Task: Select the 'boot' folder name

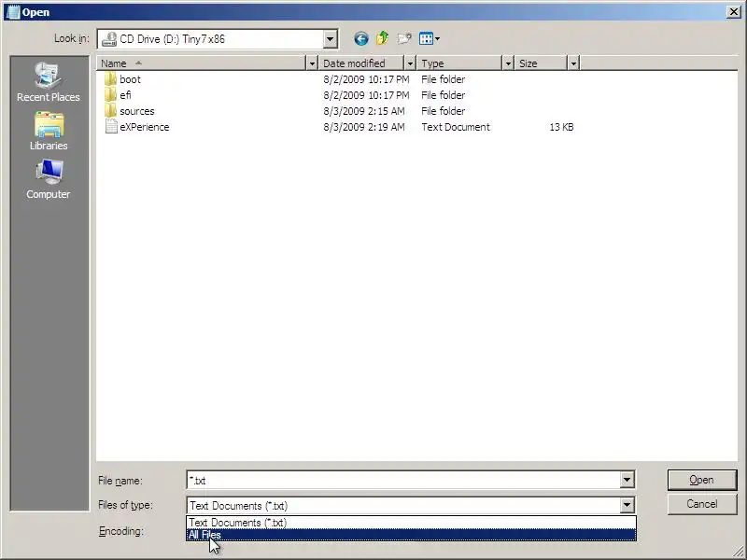Action: (x=130, y=79)
